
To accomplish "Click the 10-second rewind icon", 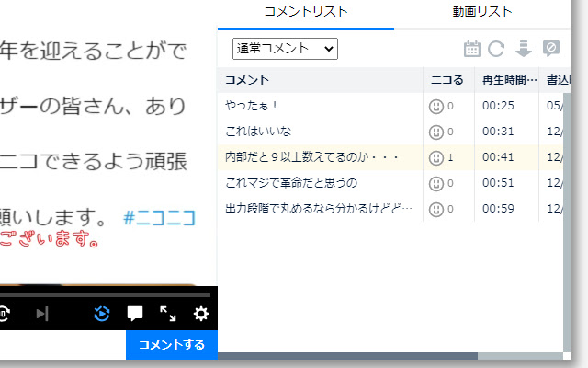I will pos(4,314).
